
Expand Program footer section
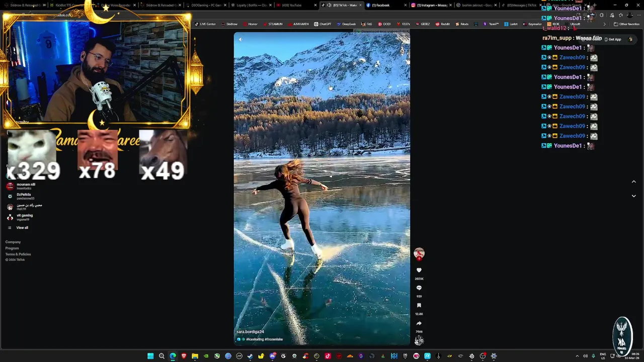point(12,248)
